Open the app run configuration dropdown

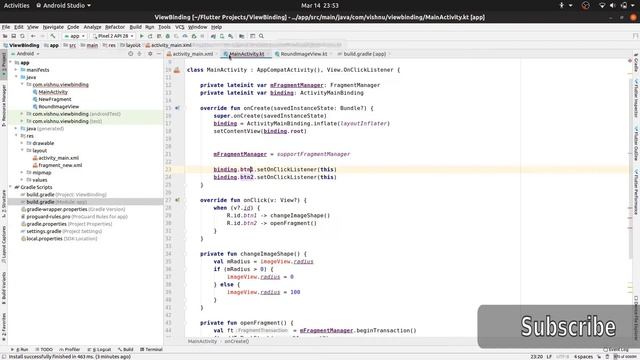click(75, 36)
